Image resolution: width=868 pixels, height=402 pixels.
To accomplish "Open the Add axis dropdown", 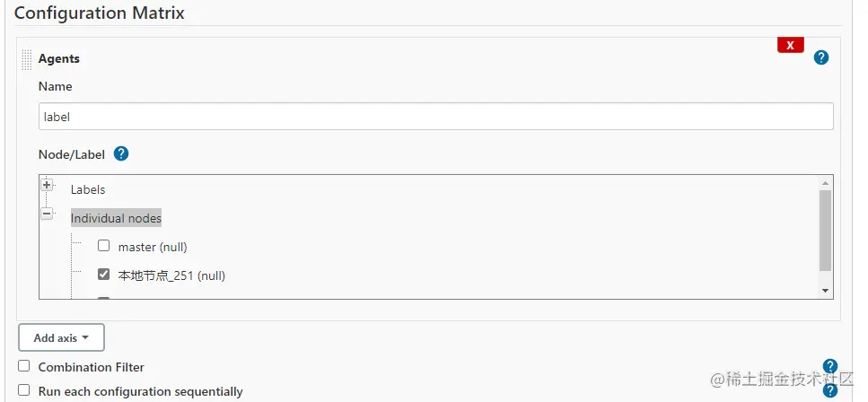I will click(61, 337).
